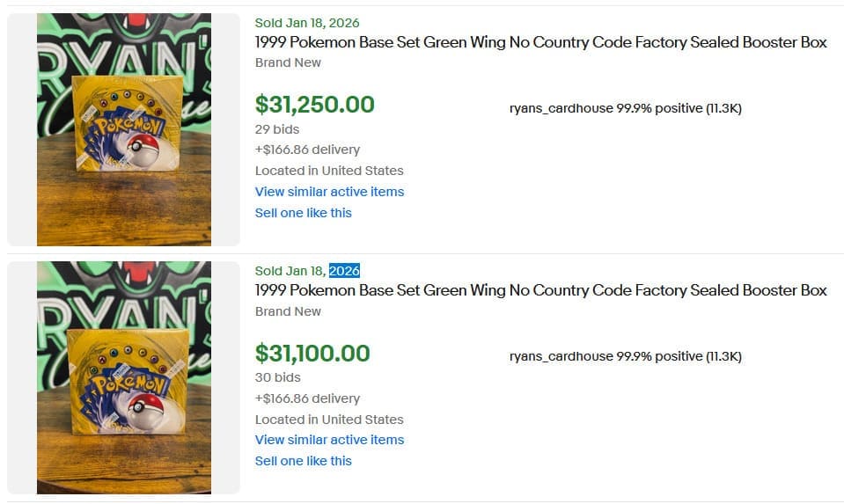Open the $31,100.00 booster box thumbnail
844x504 pixels.
click(x=123, y=377)
